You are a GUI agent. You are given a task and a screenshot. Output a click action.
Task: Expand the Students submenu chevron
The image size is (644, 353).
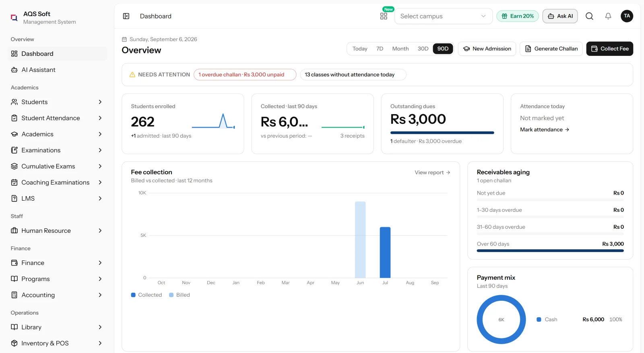[100, 102]
